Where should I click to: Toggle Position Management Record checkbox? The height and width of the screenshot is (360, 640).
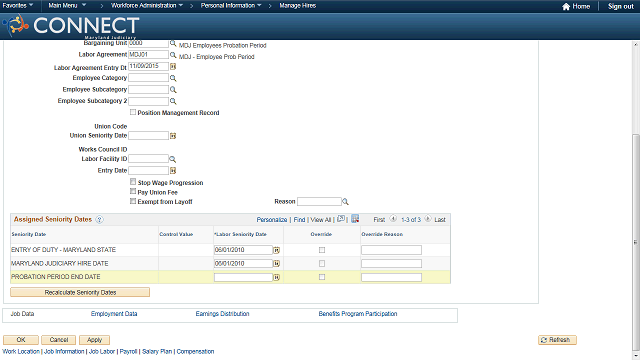click(133, 112)
